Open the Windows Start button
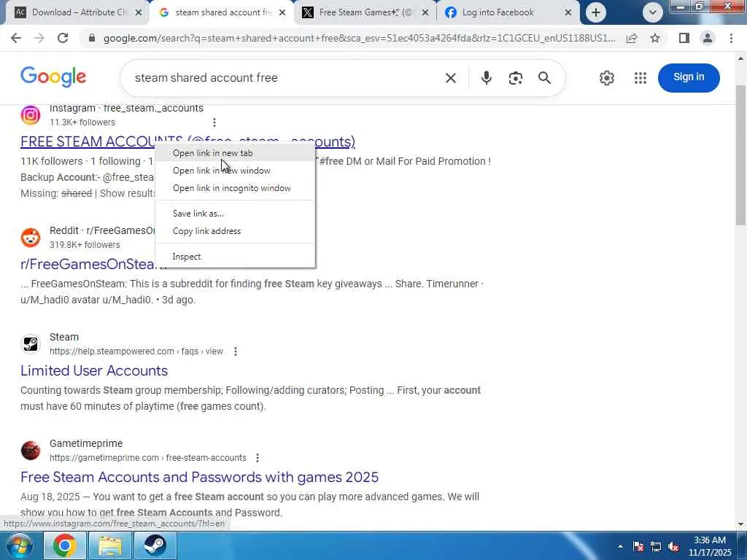This screenshot has width=747, height=560. pos(19,545)
